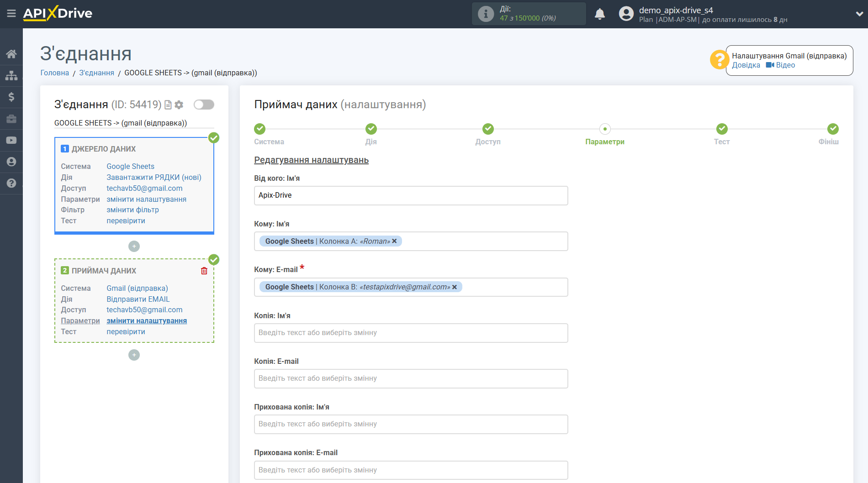Screen dimensions: 868x483
Task: Open the dollar billing icon in sidebar
Action: (11, 97)
